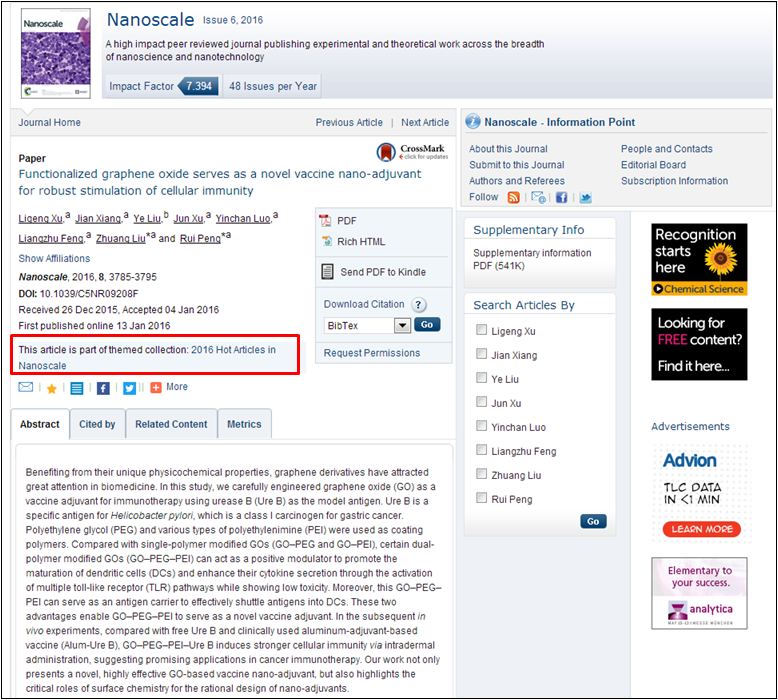Screen dimensions: 778x700
Task: Check the Ligeng Xu author checkbox
Action: [482, 331]
